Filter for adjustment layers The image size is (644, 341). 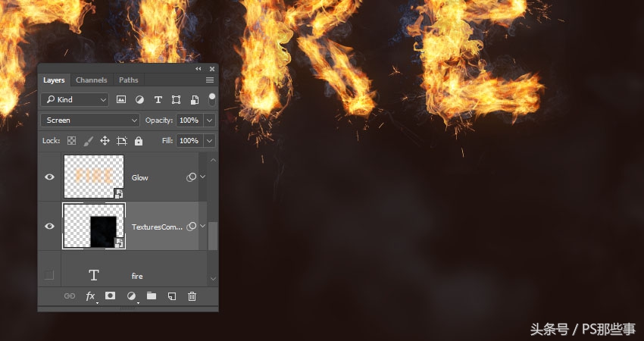coord(139,99)
